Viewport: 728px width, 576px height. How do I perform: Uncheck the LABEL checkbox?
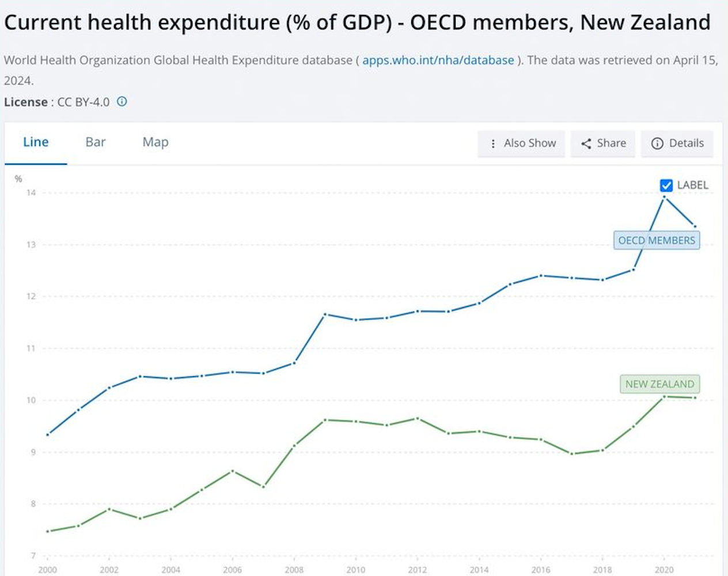[x=666, y=185]
